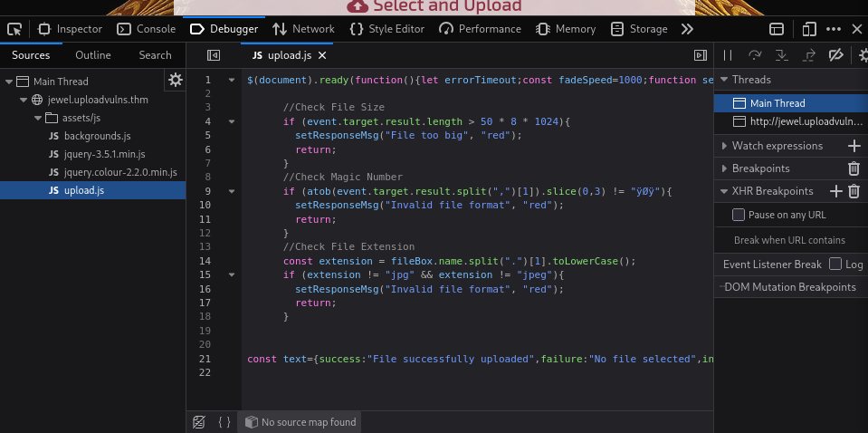Open the Inspector panel
The height and width of the screenshot is (433, 868).
click(70, 29)
